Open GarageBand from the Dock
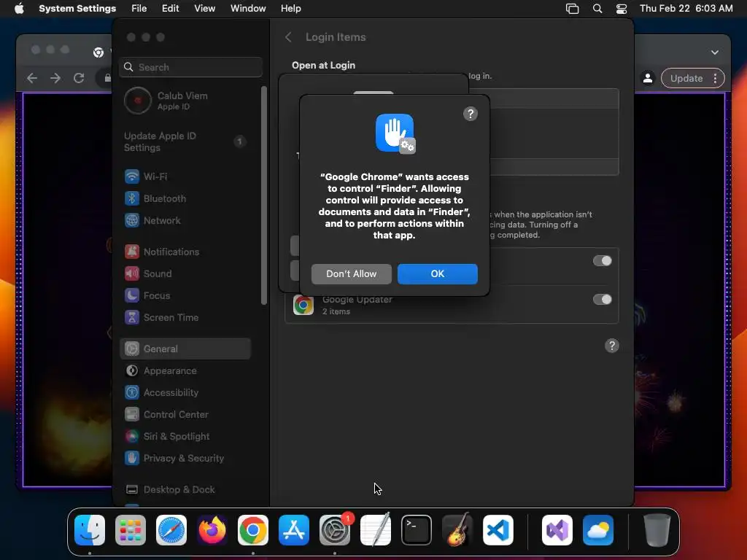 [x=457, y=530]
